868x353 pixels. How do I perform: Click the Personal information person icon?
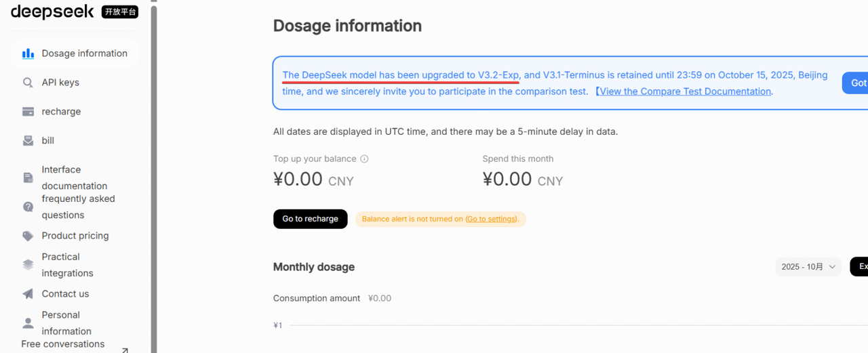click(x=28, y=323)
